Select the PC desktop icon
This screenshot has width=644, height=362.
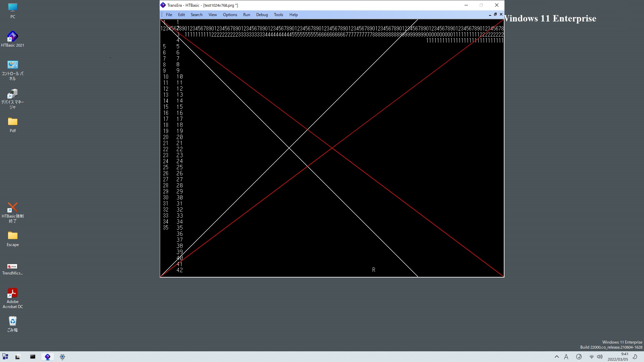pyautogui.click(x=13, y=11)
